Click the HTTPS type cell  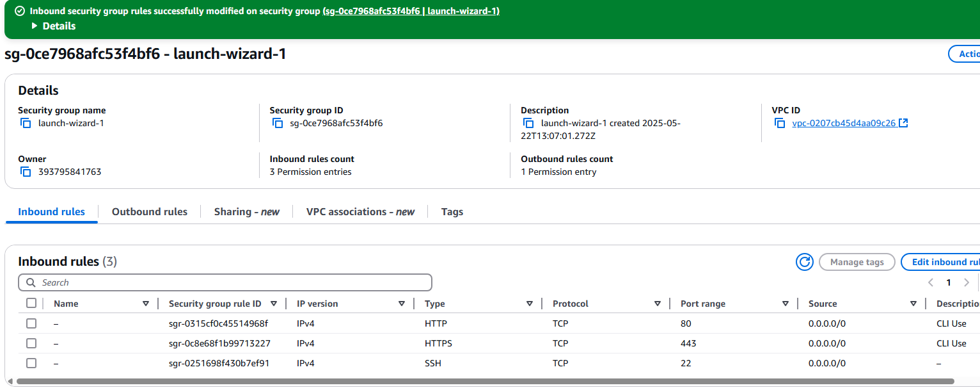(438, 343)
